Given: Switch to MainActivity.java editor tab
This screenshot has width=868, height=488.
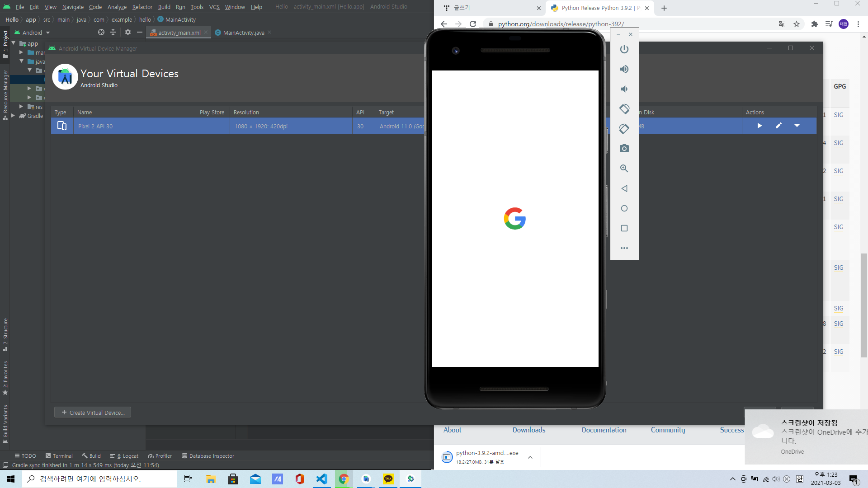Looking at the screenshot, I should [243, 33].
